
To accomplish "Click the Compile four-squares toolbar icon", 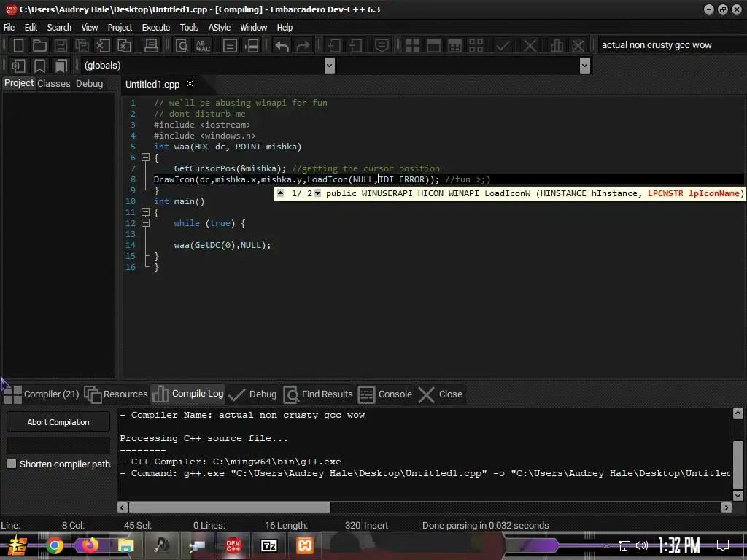I will pyautogui.click(x=412, y=45).
